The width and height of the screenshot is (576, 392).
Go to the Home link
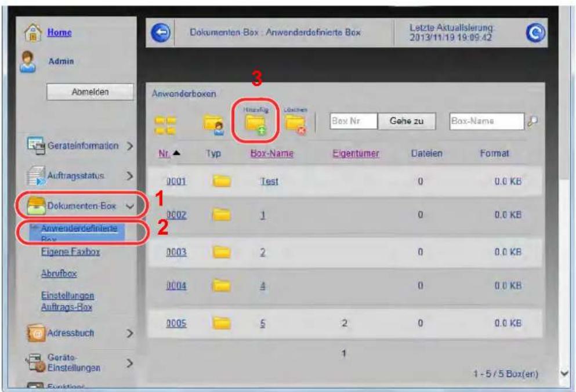60,32
